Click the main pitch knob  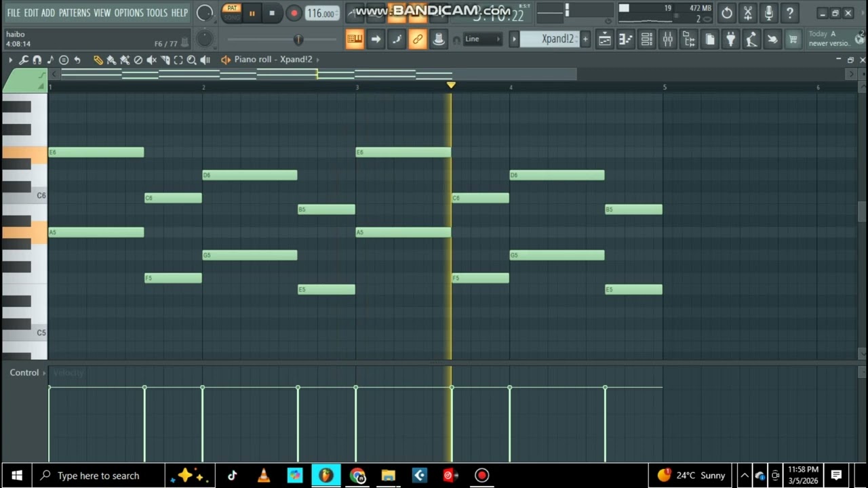tap(204, 39)
